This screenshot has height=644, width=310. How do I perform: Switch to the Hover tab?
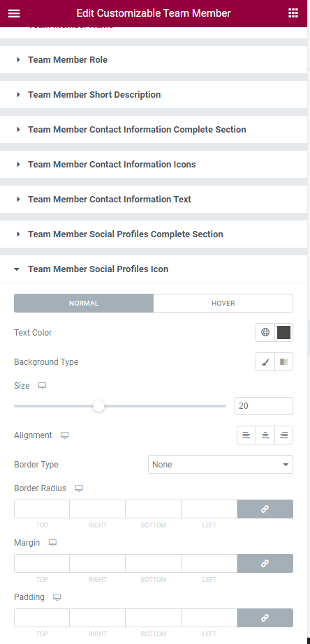[x=223, y=303]
